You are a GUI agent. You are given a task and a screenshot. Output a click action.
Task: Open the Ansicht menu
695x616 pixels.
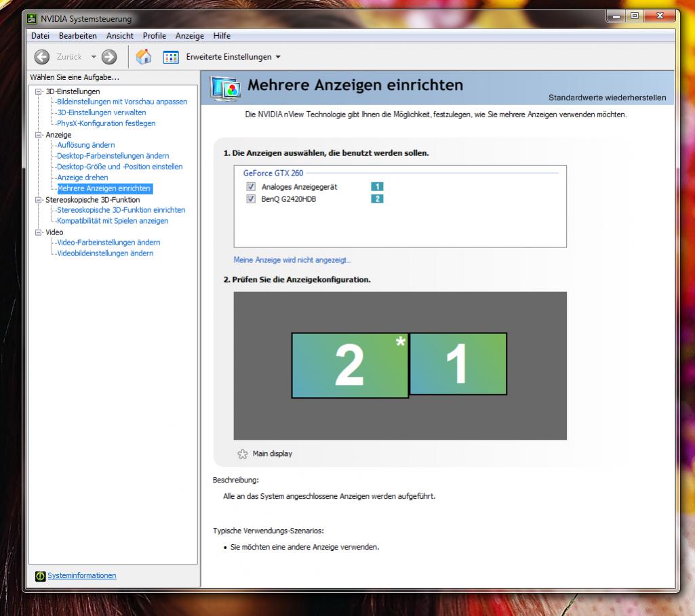tap(119, 36)
